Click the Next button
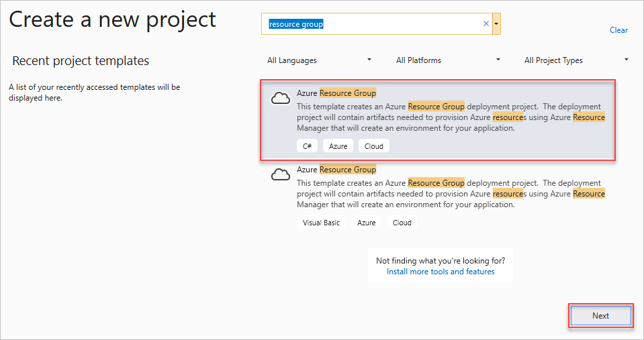 click(600, 316)
